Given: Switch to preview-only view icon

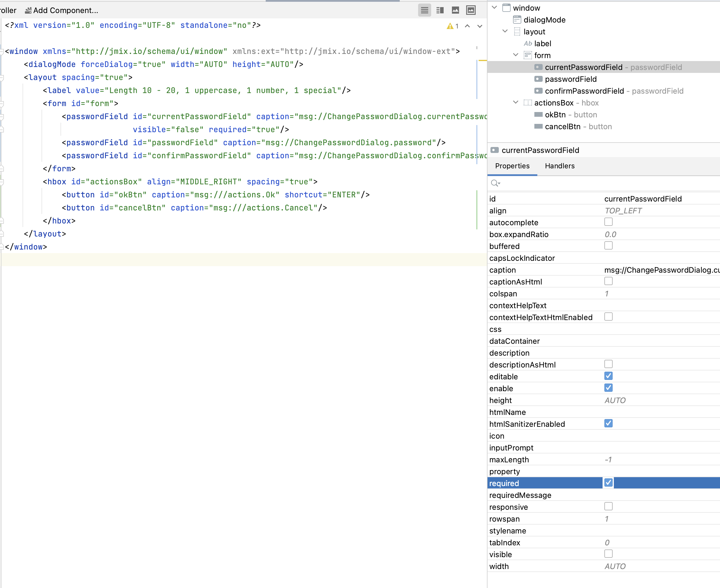Looking at the screenshot, I should point(455,10).
